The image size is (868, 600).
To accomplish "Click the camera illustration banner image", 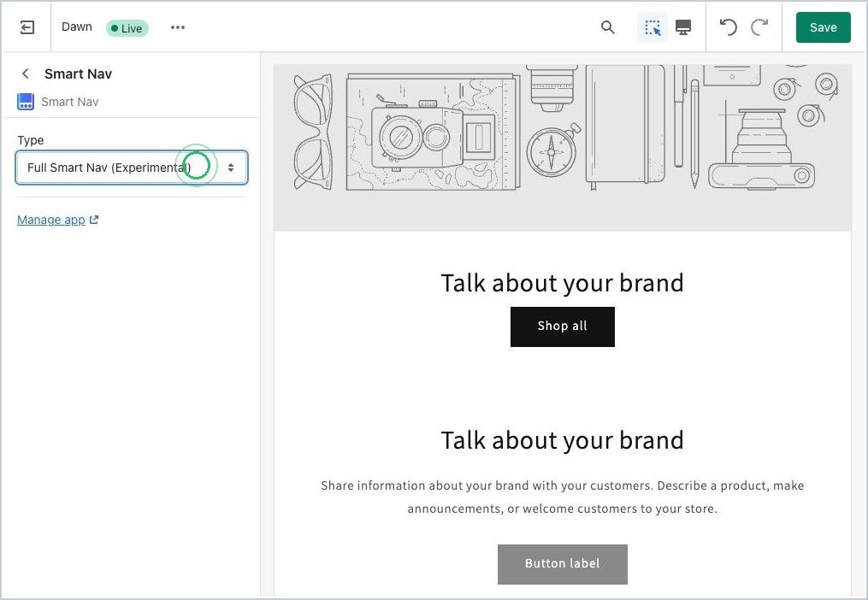I will click(563, 148).
